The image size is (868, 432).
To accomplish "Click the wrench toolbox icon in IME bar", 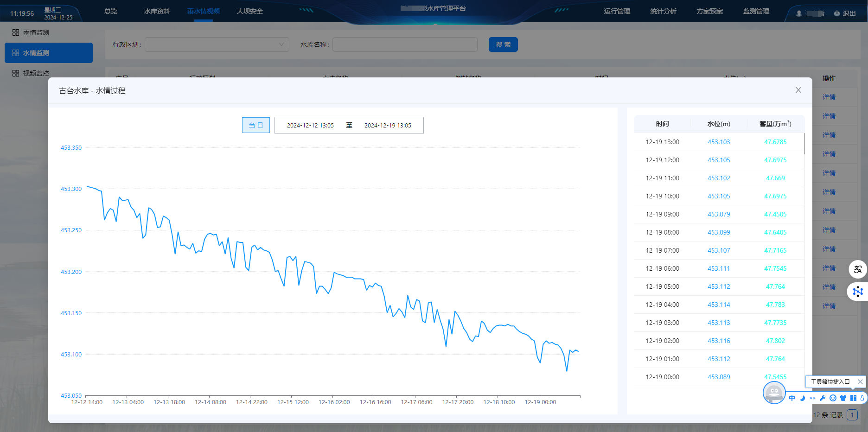I will tap(823, 398).
